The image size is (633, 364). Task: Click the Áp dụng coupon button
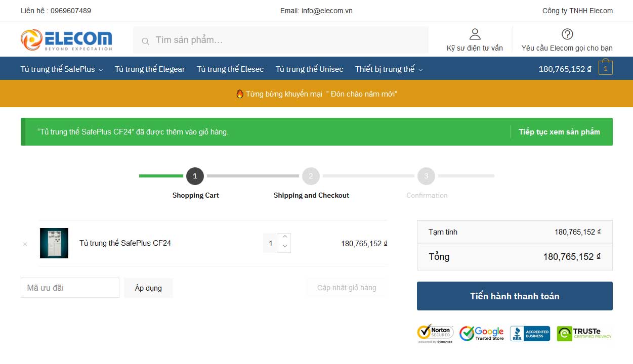click(148, 288)
